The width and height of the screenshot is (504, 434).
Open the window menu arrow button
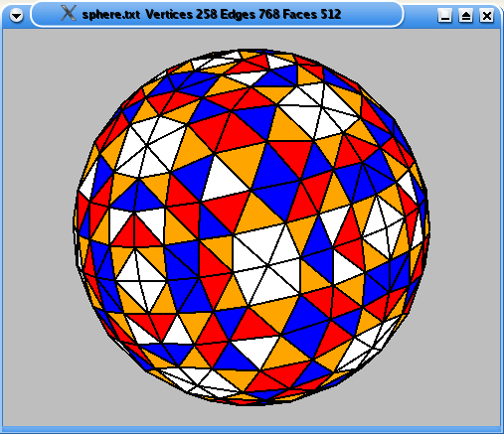coord(16,15)
